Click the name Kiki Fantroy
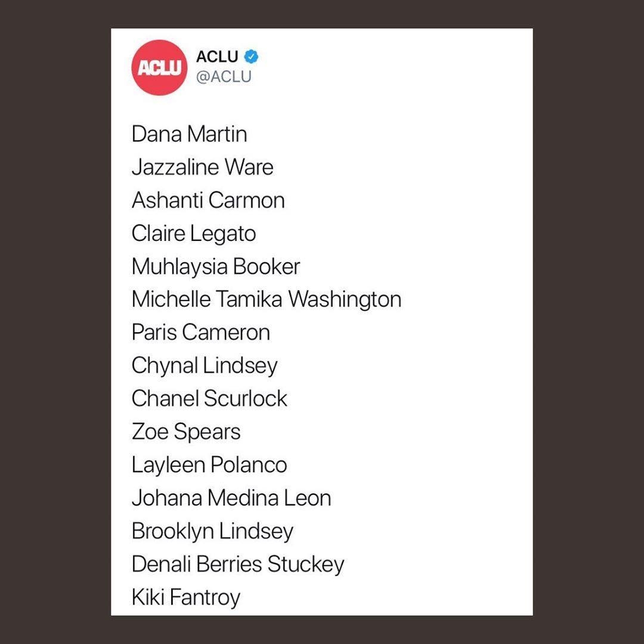Viewport: 644px width, 644px height. [x=186, y=597]
